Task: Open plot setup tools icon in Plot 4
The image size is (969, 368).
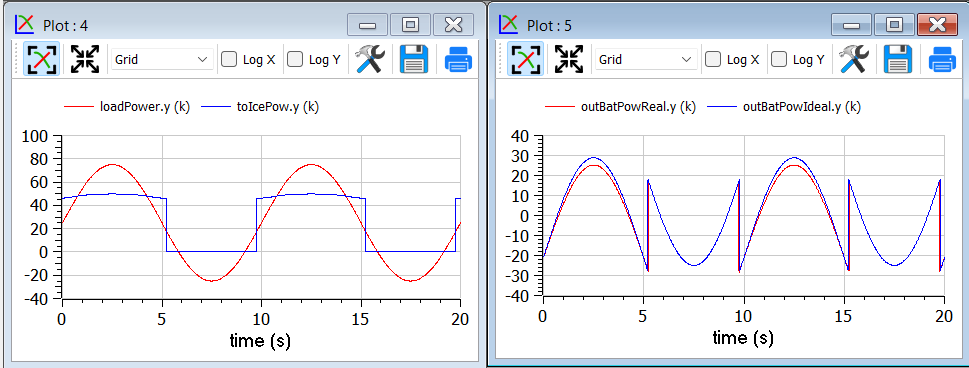Action: 370,59
